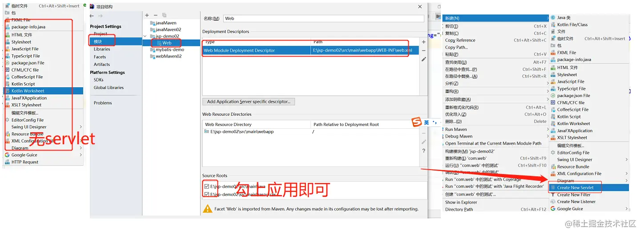This screenshot has width=644, height=236.
Task: Add a deployment descriptor with plus icon
Action: (424, 42)
